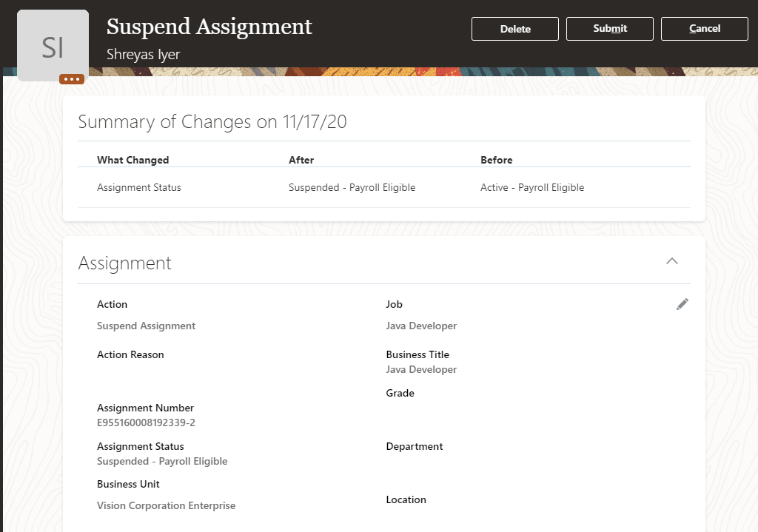Image resolution: width=758 pixels, height=532 pixels.
Task: Open the actions menu on the SI avatar
Action: click(71, 78)
